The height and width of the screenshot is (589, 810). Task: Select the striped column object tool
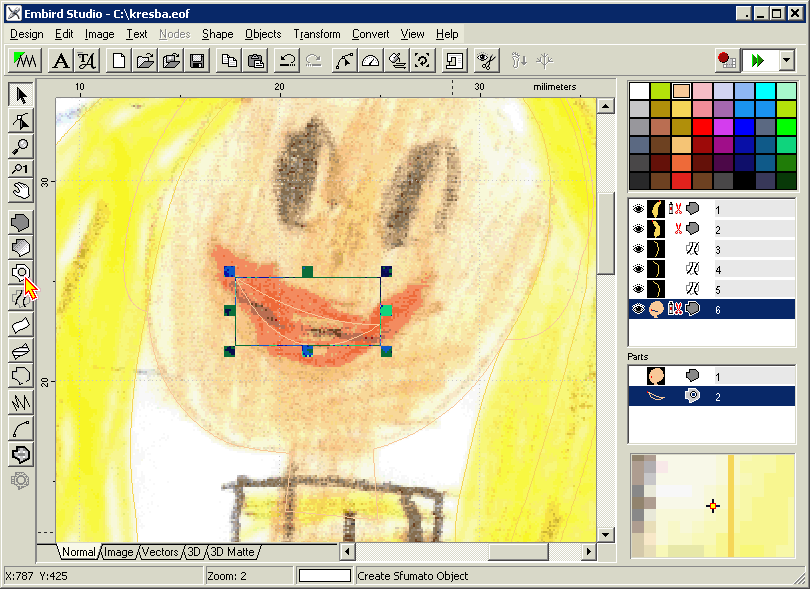coord(21,351)
